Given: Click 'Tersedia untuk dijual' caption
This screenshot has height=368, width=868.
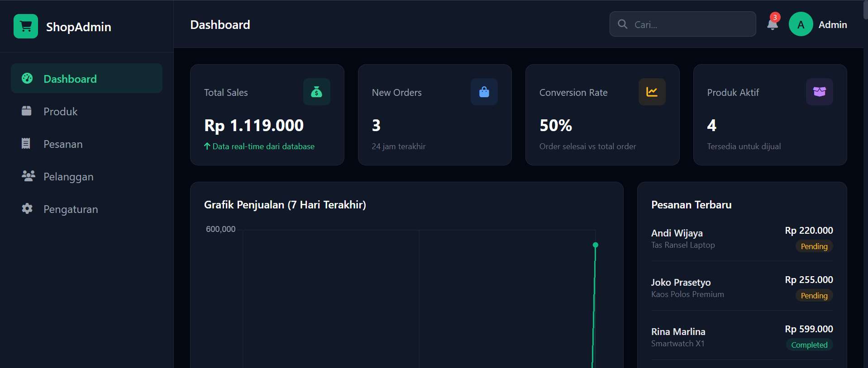Looking at the screenshot, I should point(744,146).
